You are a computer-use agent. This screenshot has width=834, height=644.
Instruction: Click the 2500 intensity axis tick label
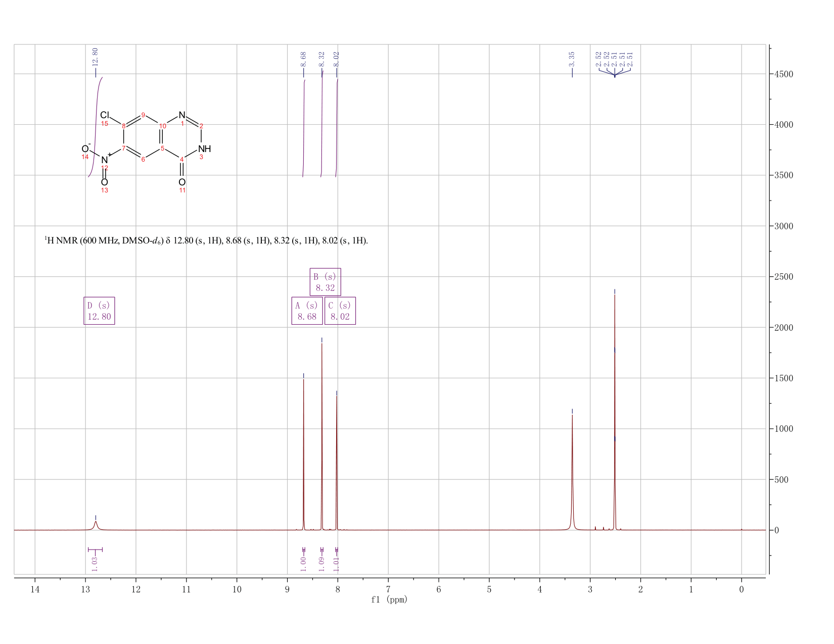(783, 277)
